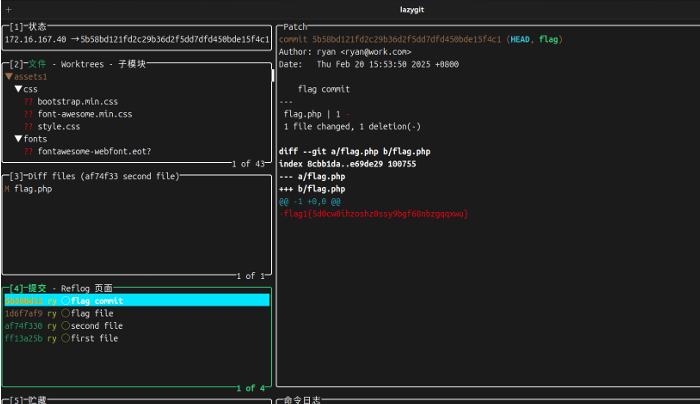This screenshot has height=404, width=700.
Task: Click the HEAD ref label
Action: pyautogui.click(x=520, y=39)
